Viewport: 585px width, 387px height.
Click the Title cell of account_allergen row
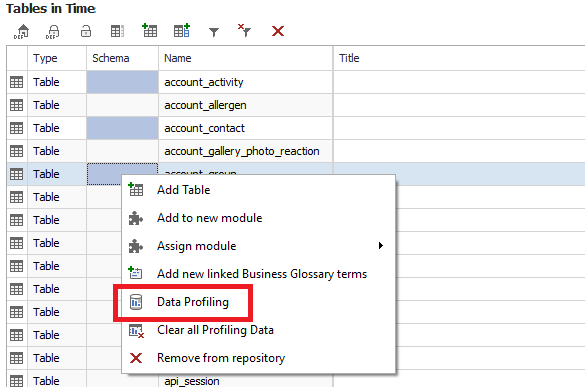tap(459, 105)
